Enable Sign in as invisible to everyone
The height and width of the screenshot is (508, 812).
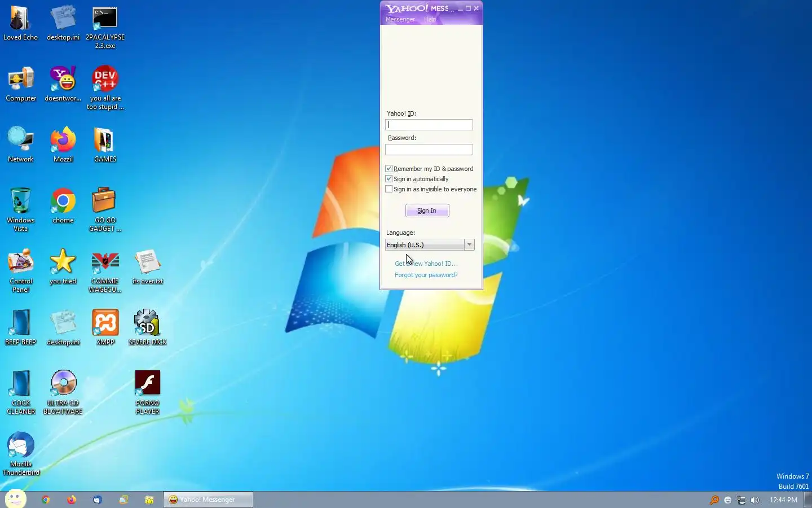(x=389, y=189)
